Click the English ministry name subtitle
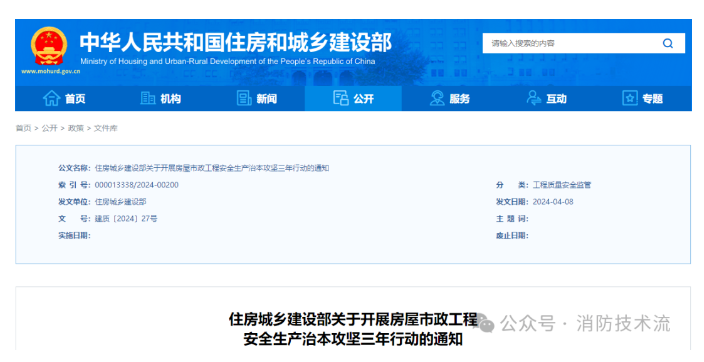The width and height of the screenshot is (704, 362). click(228, 62)
